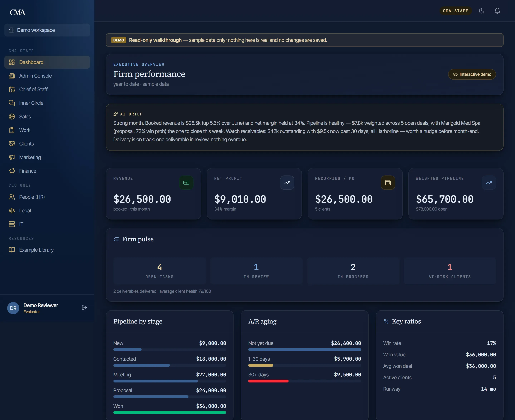Open People (HR) page

[x=47, y=197]
